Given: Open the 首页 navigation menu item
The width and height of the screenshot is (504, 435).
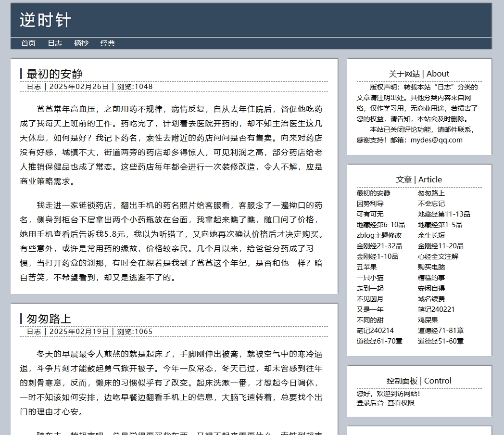Looking at the screenshot, I should (x=28, y=43).
